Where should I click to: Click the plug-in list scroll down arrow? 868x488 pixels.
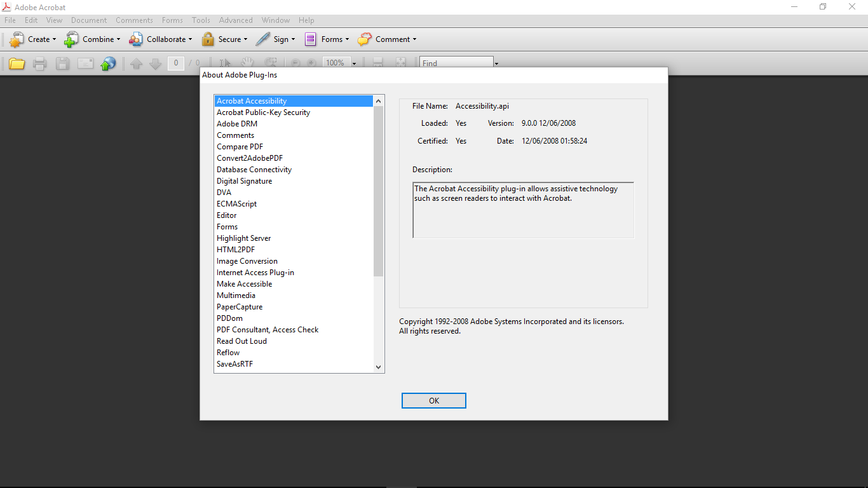pos(379,367)
